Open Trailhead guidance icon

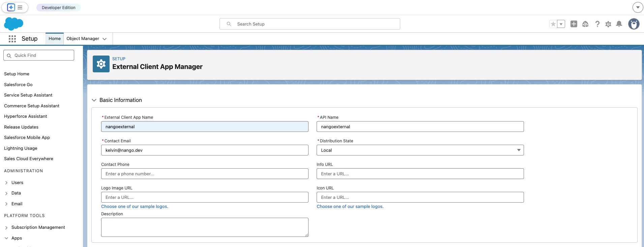(585, 24)
